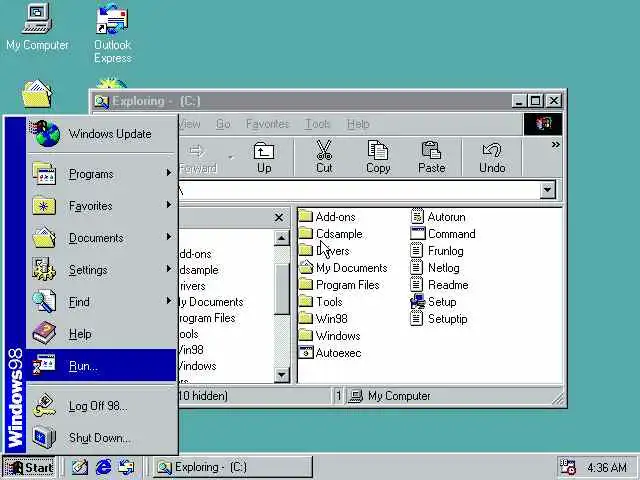Open the Find submenu
Screen dimensions: 640x480
(x=102, y=302)
